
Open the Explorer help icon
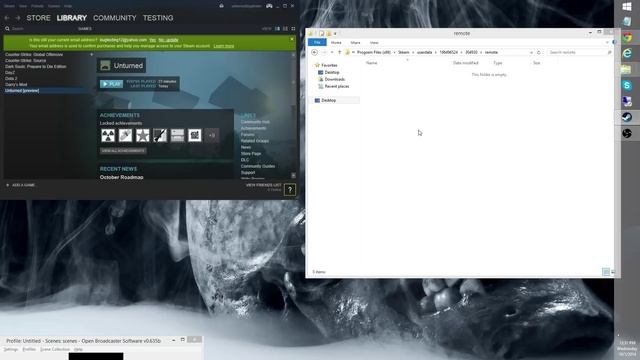[x=614, y=42]
